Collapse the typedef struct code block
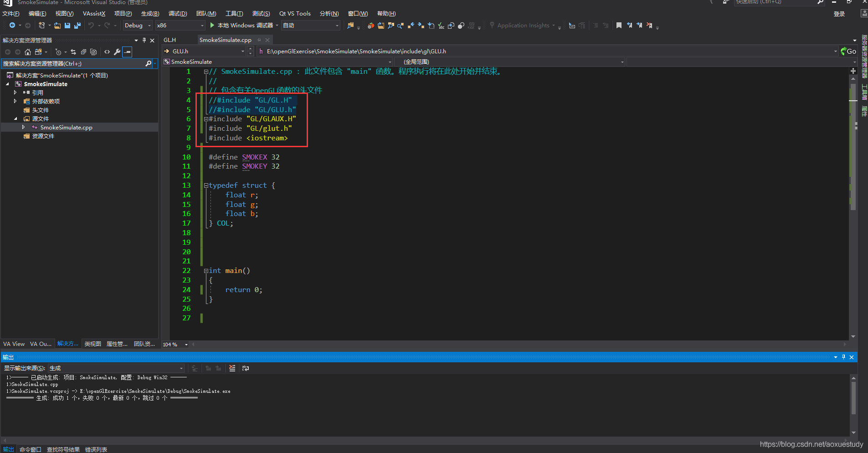Screen dimensions: 868x453 [x=206, y=185]
